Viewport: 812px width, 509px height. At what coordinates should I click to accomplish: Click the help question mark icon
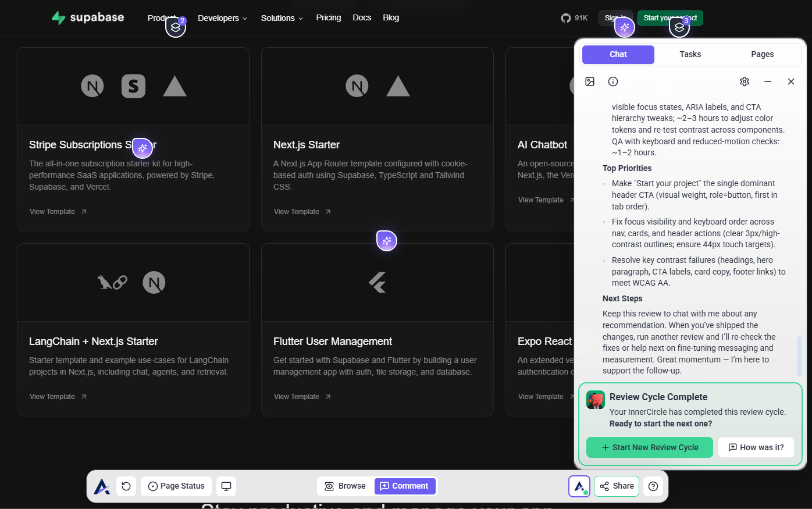[653, 486]
